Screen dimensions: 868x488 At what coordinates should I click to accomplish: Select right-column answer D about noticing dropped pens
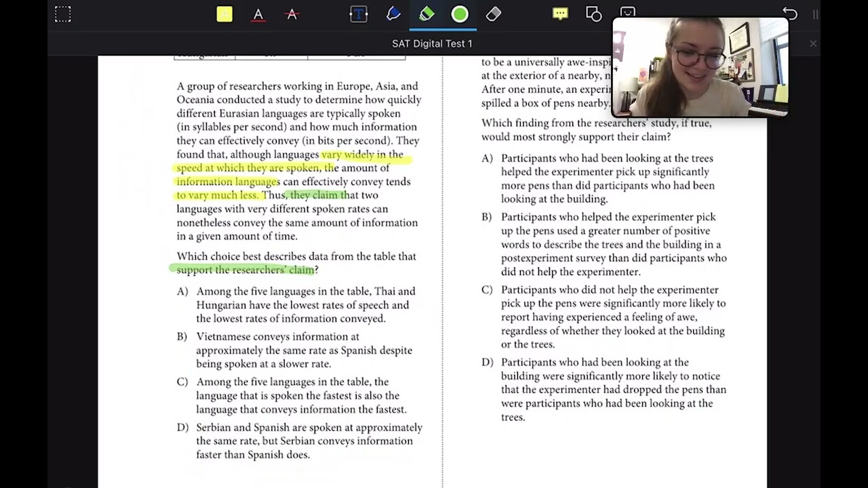(604, 390)
